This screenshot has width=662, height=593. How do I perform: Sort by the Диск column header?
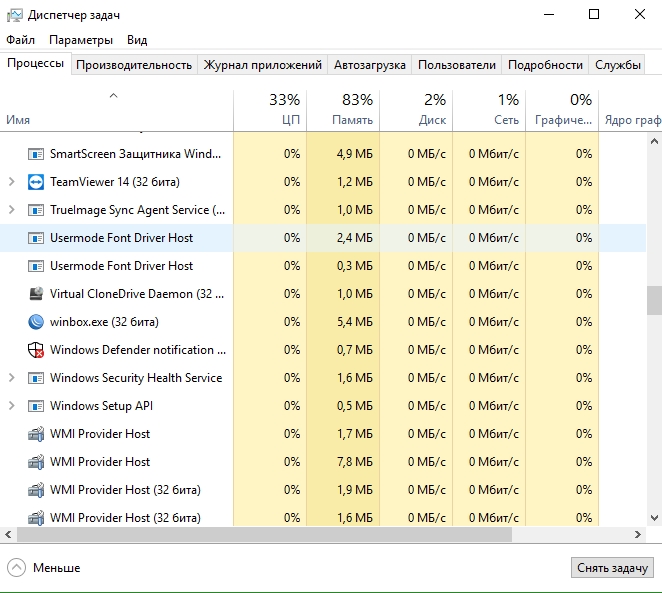(416, 110)
